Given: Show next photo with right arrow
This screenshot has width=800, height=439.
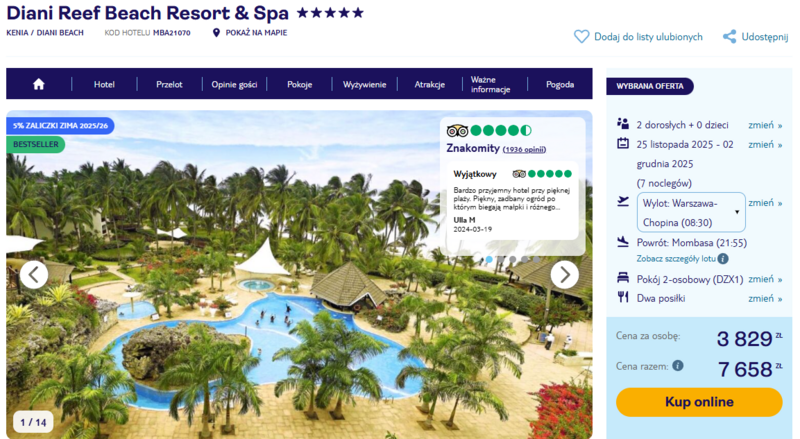Looking at the screenshot, I should coord(564,275).
